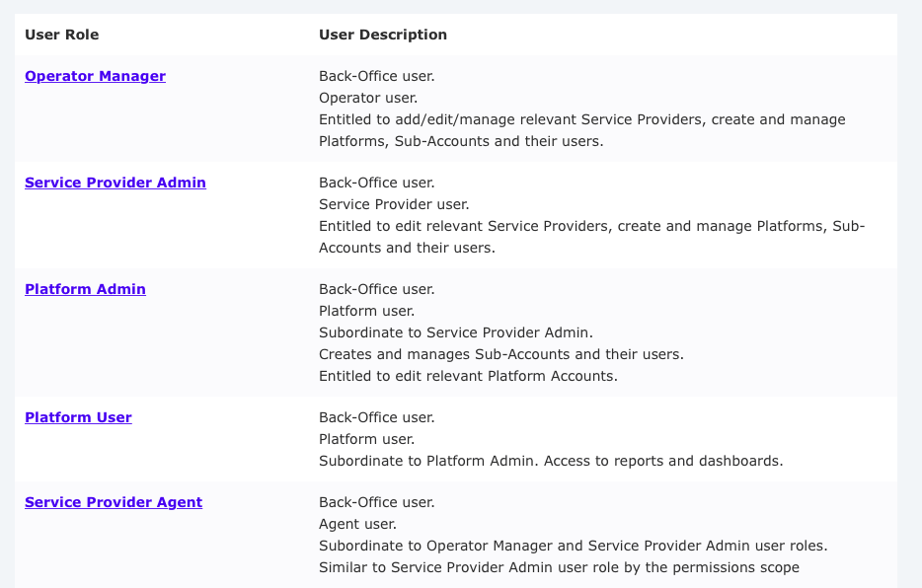
Task: Follow the Platform Admin role link
Action: (85, 289)
